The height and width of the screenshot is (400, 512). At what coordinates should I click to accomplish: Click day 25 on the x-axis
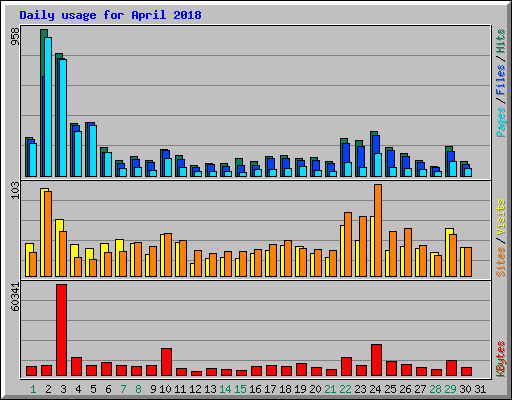(x=390, y=389)
